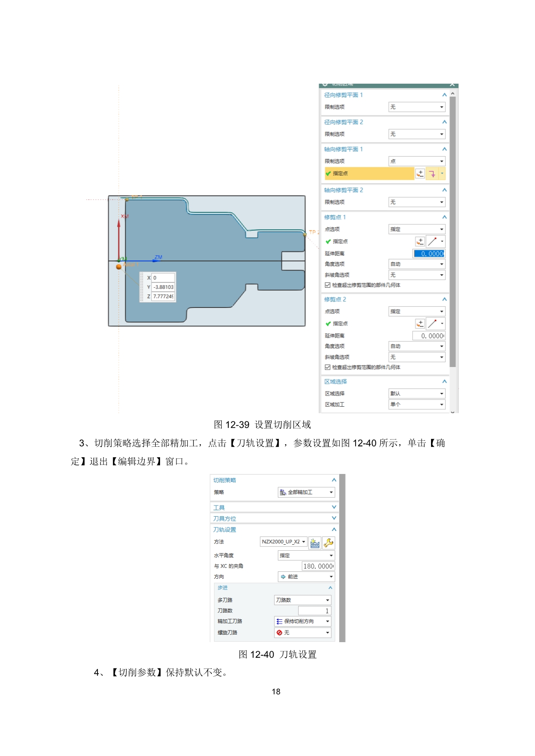Collapse the 径向修剪平面 2 section
The height and width of the screenshot is (756, 535).
444,122
